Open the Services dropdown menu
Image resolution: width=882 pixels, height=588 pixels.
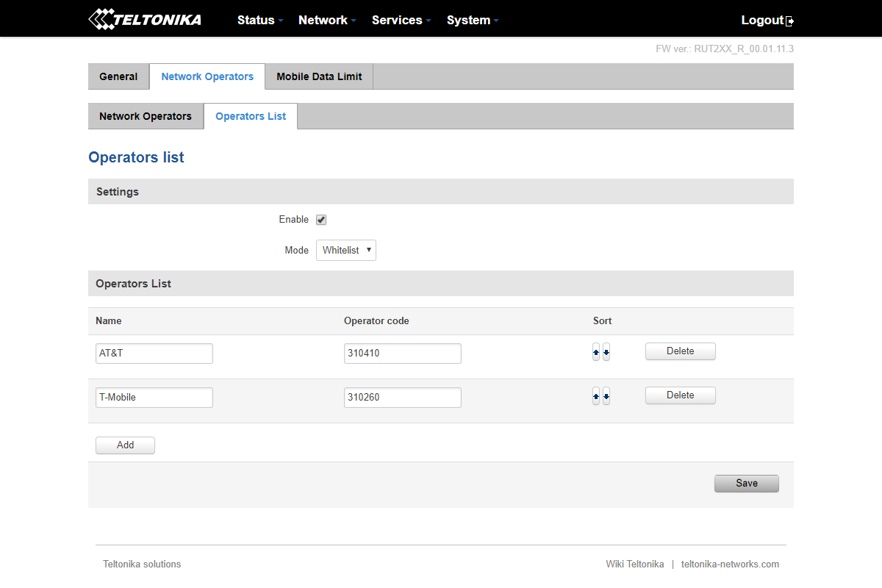point(401,20)
